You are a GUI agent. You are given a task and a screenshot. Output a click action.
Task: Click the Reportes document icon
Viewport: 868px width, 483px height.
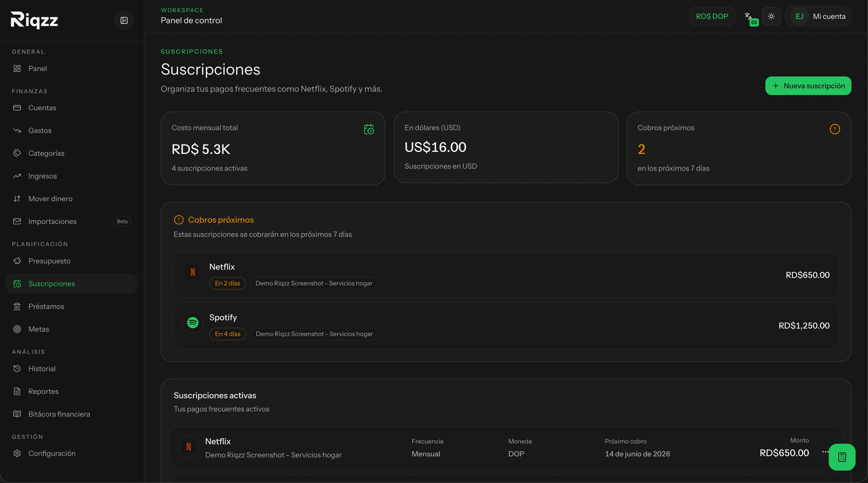pyautogui.click(x=17, y=392)
